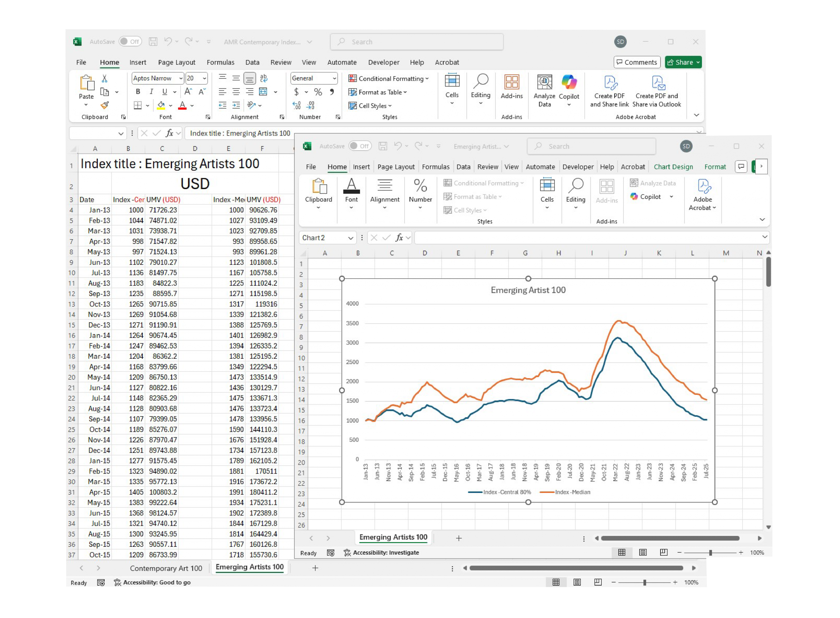
Task: Open the Chart 2 name box dropdown
Action: (350, 238)
